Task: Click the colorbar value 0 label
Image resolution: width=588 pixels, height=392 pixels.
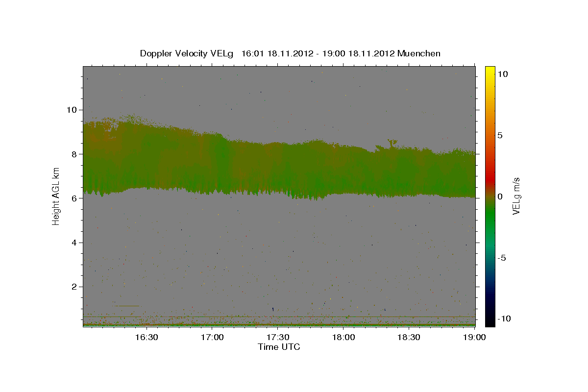Action: coord(500,196)
